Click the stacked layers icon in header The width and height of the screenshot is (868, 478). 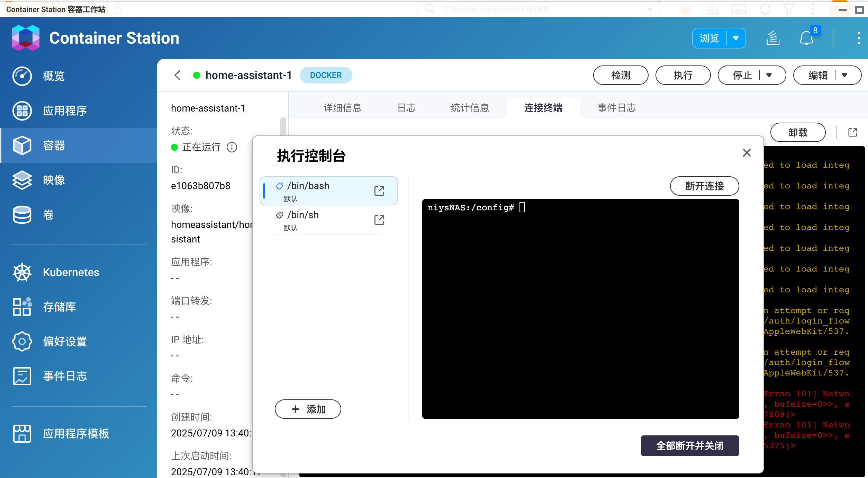pos(773,38)
